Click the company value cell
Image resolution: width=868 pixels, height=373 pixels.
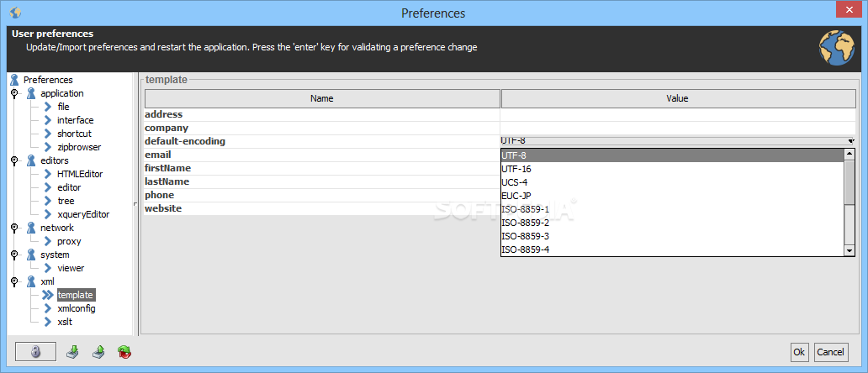click(x=678, y=129)
